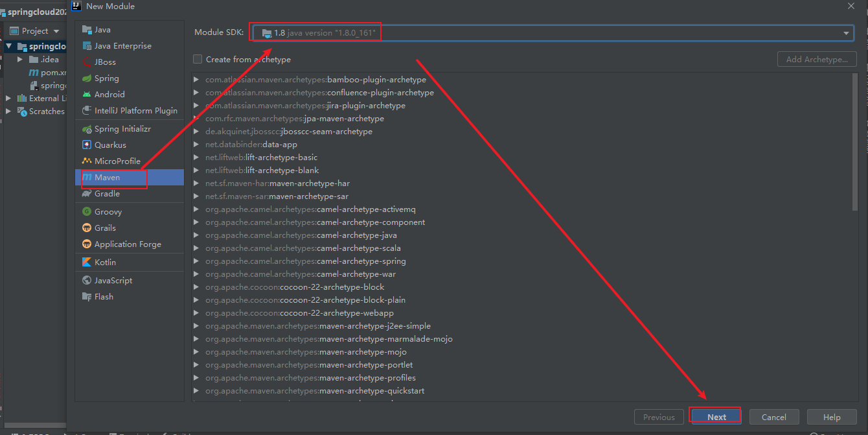Select maven-archetype-sar row

coord(522,196)
